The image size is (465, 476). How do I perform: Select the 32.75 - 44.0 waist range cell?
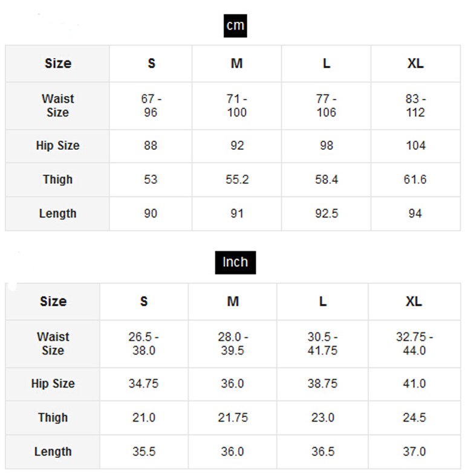click(x=414, y=344)
